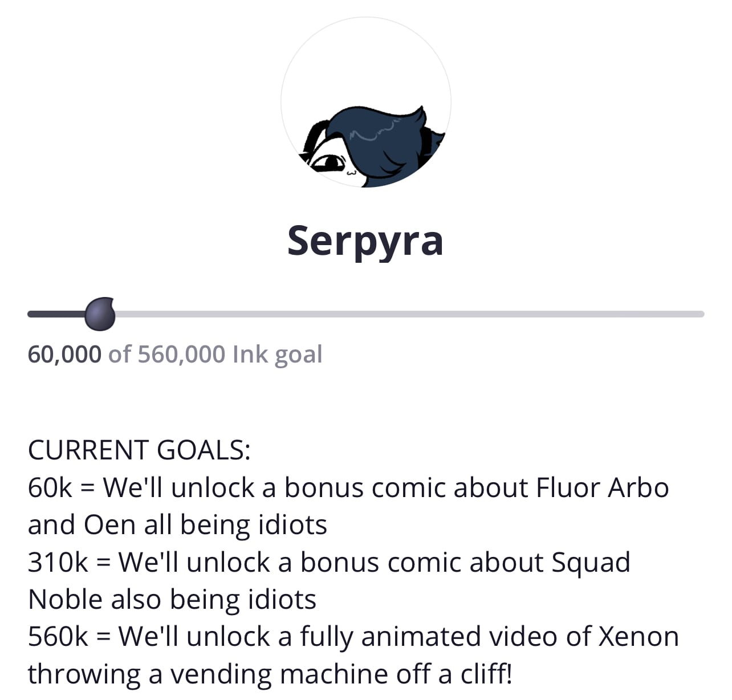Click the CURRENT GOALS heading
This screenshot has height=700, width=732.
pyautogui.click(x=139, y=450)
